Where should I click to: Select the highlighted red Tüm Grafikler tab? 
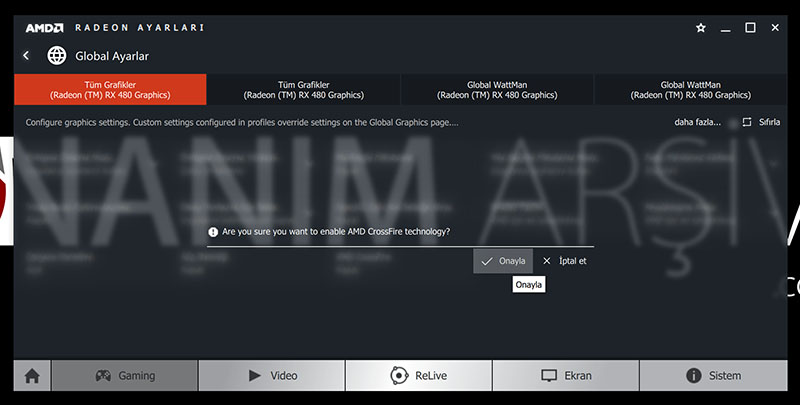[x=110, y=90]
